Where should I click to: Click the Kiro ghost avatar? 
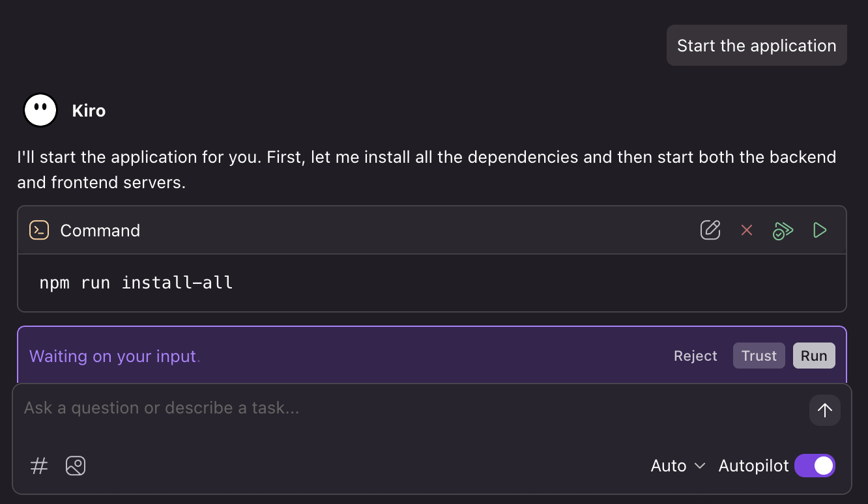click(x=40, y=110)
